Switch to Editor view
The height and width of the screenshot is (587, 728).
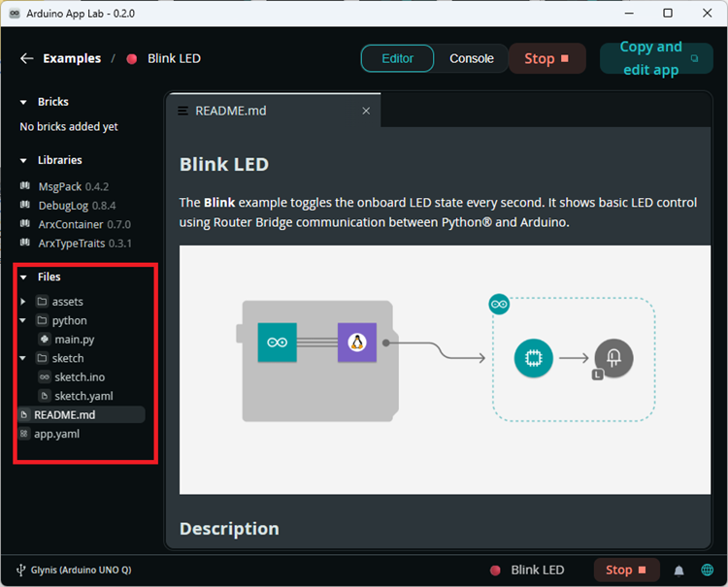click(397, 58)
